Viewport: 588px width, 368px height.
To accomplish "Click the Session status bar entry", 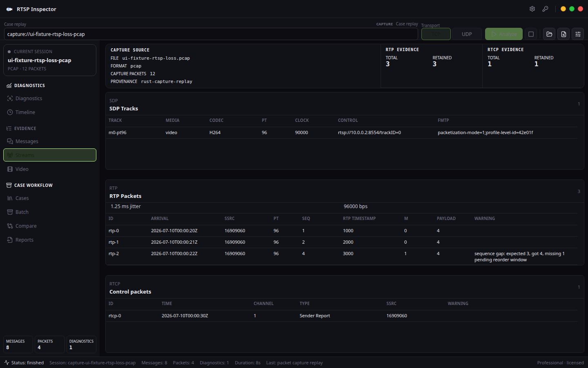I will point(93,363).
